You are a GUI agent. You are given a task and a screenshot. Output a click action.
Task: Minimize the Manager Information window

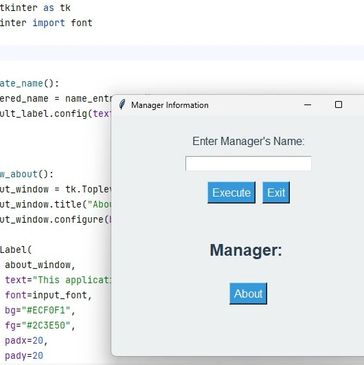point(308,105)
